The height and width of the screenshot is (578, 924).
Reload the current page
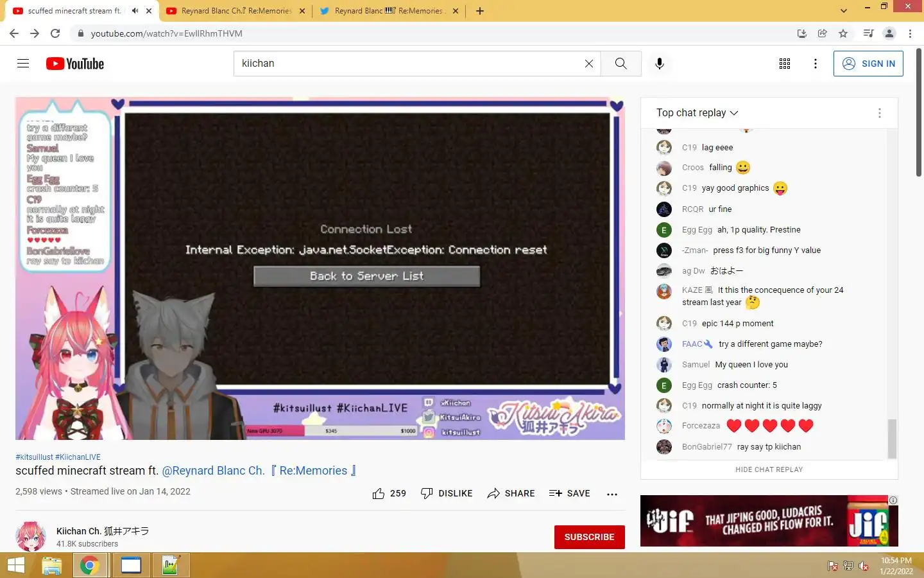pos(55,33)
